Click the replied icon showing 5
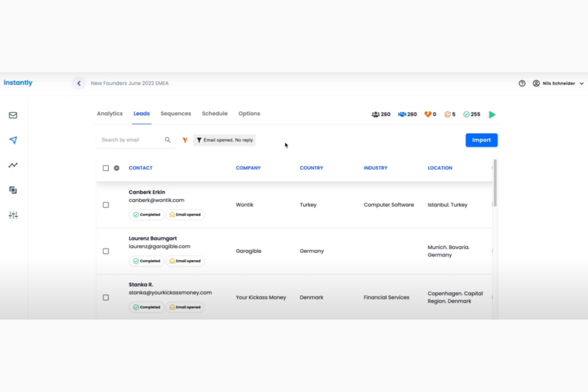Image resolution: width=588 pixels, height=392 pixels. point(448,114)
